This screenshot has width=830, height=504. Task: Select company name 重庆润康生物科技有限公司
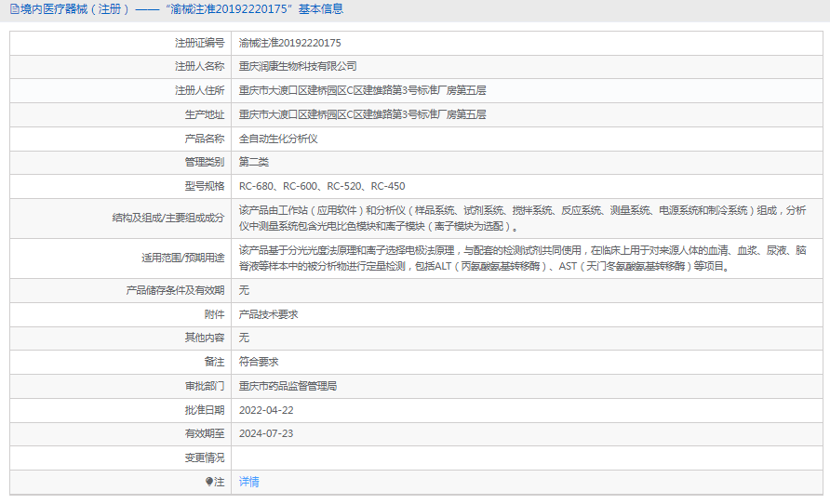click(298, 66)
